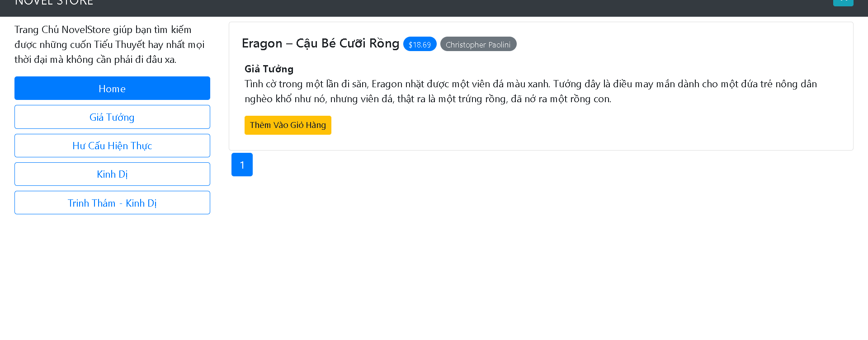Select page 1 in pagination
Screen dimensions: 868x340
click(x=242, y=165)
